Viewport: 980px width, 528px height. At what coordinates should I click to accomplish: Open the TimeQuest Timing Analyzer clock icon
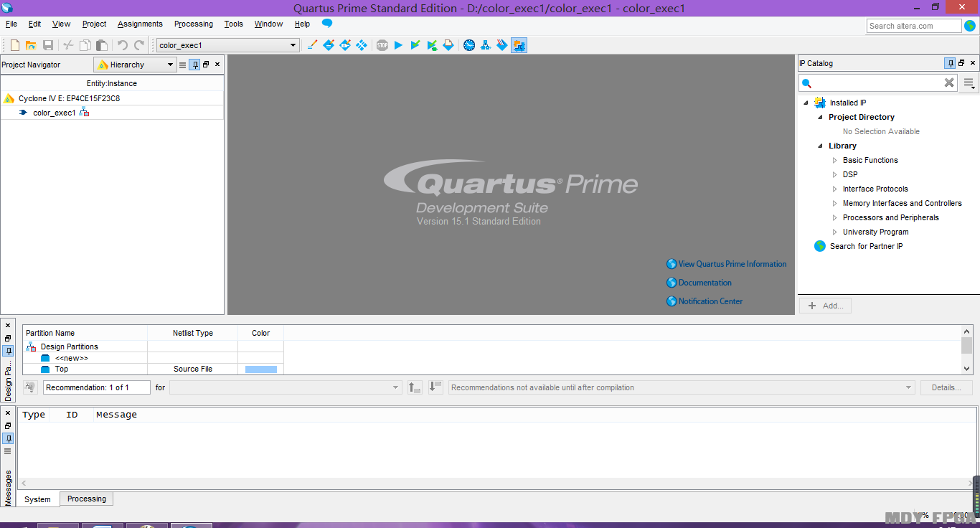[x=469, y=45]
